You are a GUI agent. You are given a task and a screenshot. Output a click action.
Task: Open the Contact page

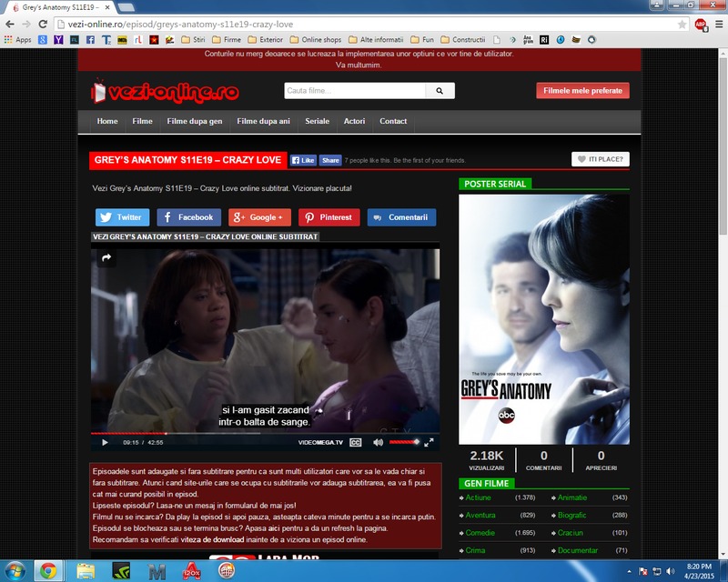(393, 121)
